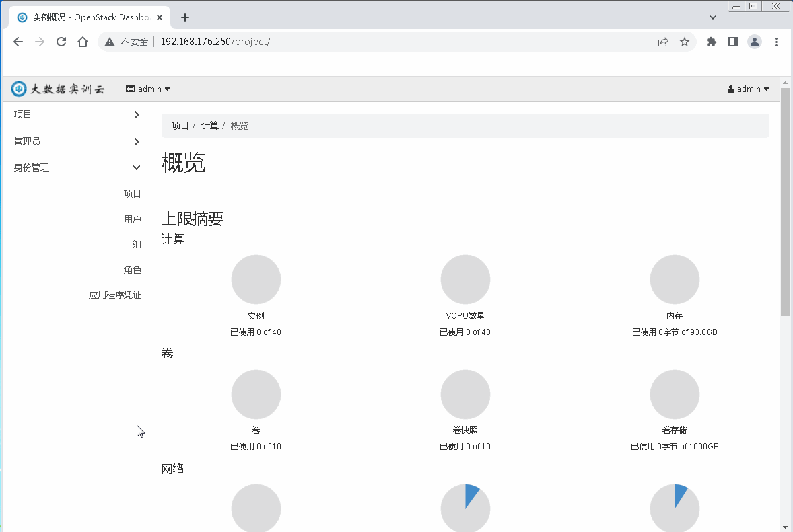Click the back arrow navigation icon
Image resolution: width=793 pixels, height=532 pixels.
click(18, 42)
